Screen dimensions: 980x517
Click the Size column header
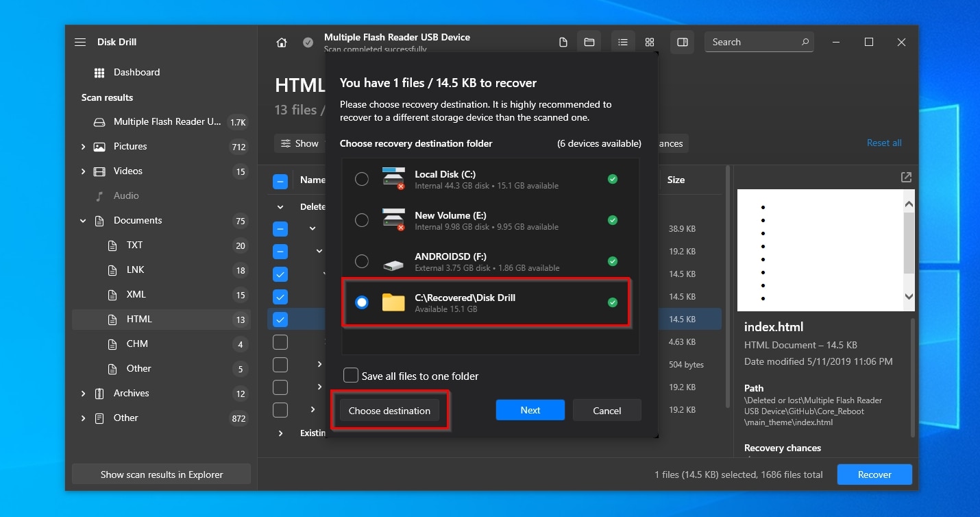point(676,180)
